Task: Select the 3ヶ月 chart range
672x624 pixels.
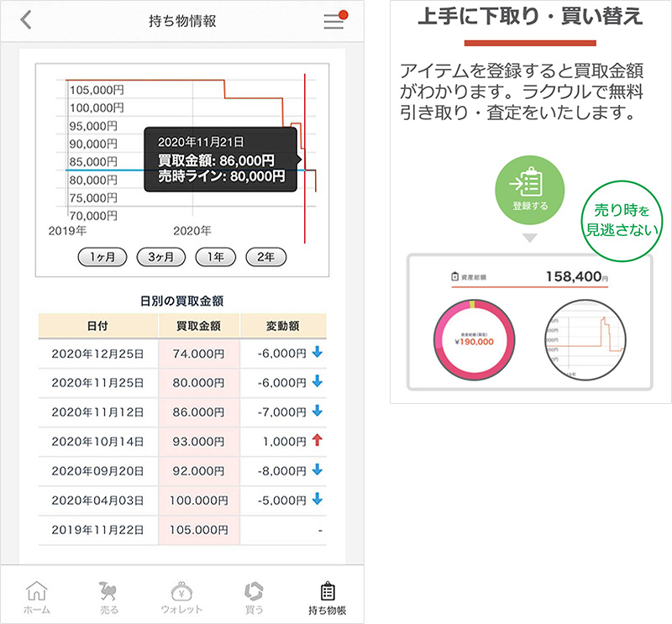Action: [160, 258]
